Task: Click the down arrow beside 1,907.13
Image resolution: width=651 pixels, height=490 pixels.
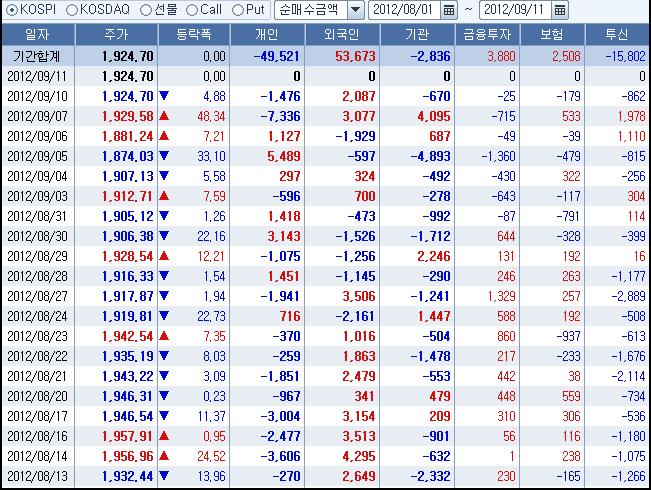Action: pyautogui.click(x=164, y=176)
